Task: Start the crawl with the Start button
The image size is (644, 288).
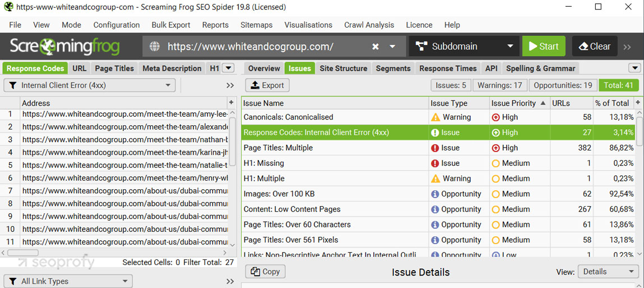Action: click(x=544, y=47)
